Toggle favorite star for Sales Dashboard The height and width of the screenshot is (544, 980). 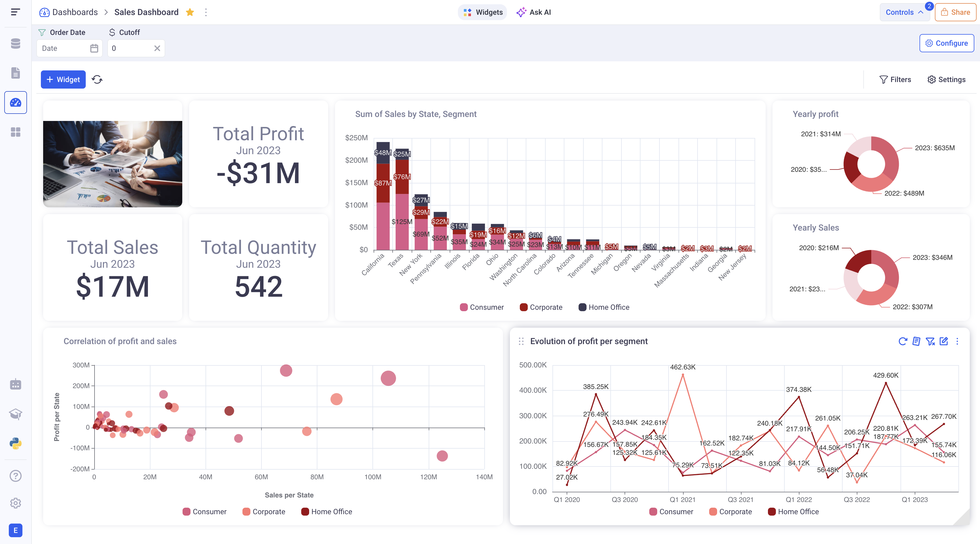click(190, 12)
